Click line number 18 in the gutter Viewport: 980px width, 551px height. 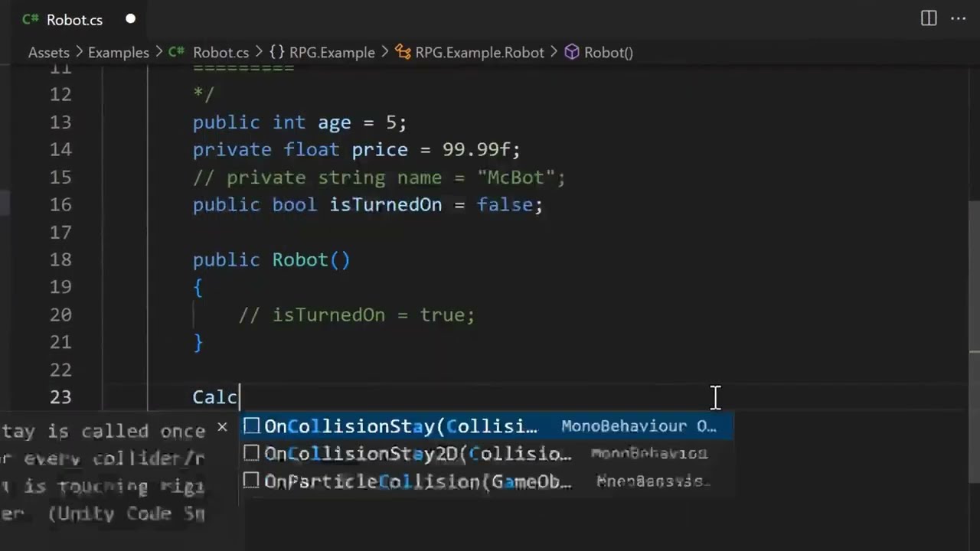tap(60, 260)
